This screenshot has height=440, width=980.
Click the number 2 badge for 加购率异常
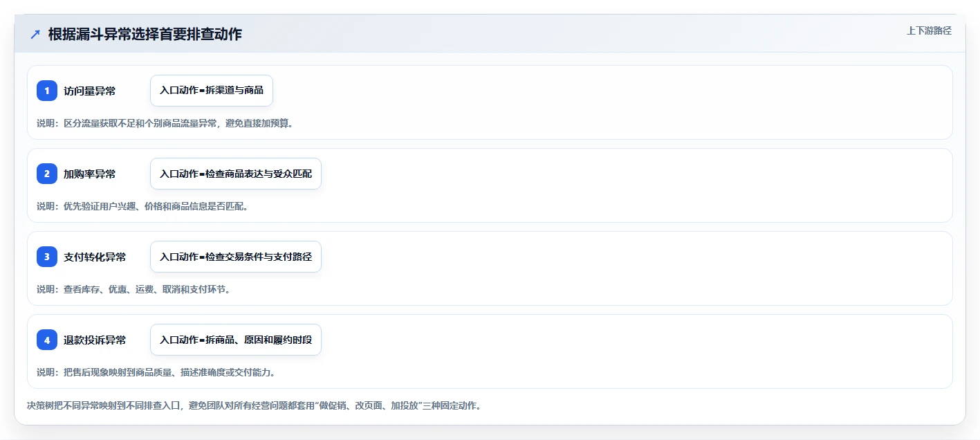point(47,174)
